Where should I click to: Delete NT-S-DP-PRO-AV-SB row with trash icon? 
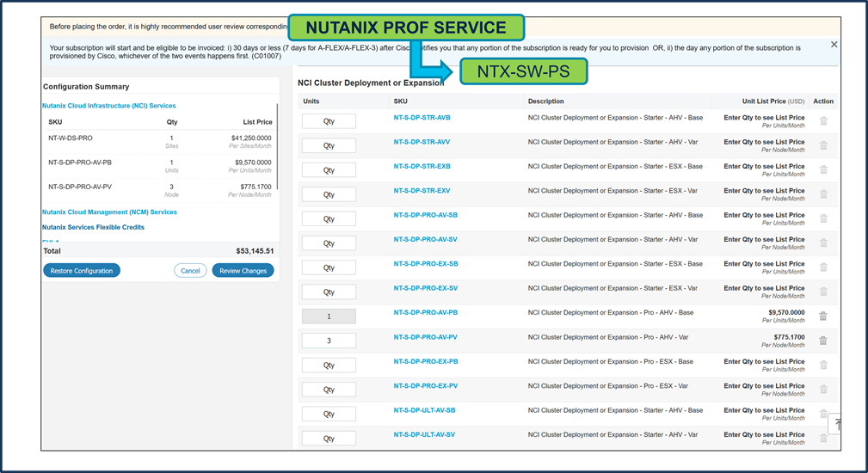click(824, 218)
